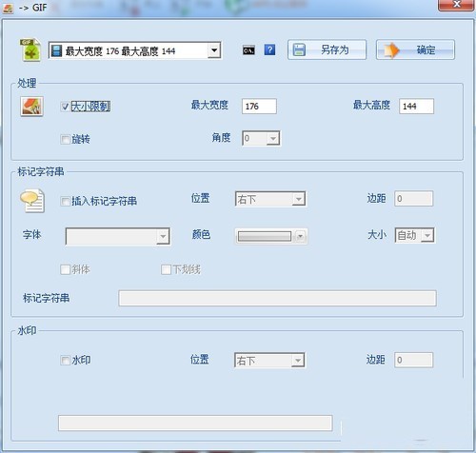Enable the 水印 checkbox

(65, 361)
